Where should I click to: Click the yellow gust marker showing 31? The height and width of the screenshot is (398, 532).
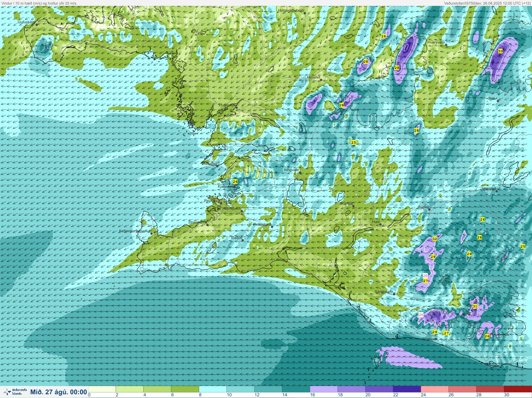coord(475,306)
